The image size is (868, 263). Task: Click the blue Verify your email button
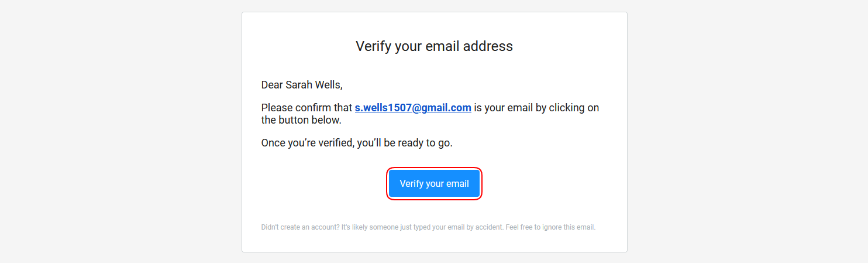[434, 184]
